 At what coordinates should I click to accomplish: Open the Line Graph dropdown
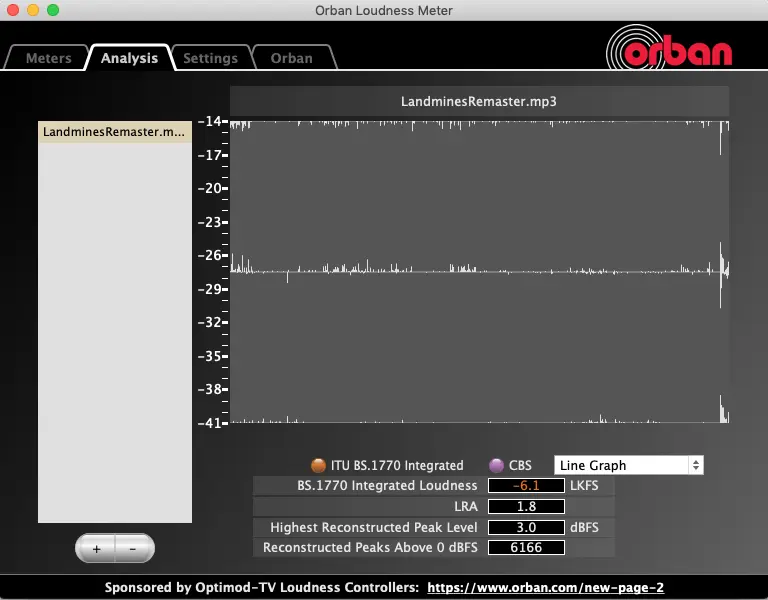[x=620, y=465]
